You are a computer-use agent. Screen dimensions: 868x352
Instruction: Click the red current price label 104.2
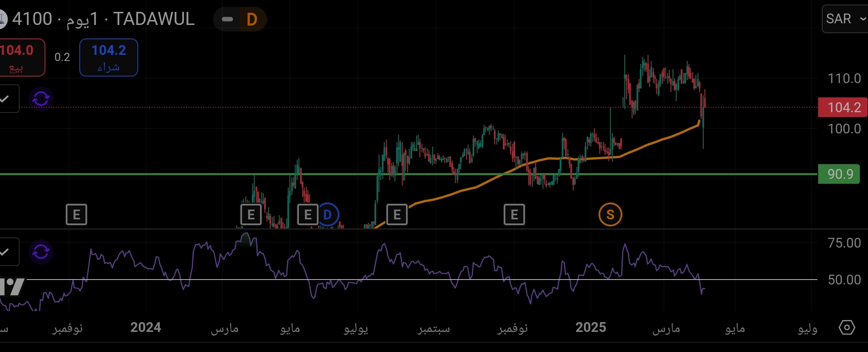(x=843, y=107)
